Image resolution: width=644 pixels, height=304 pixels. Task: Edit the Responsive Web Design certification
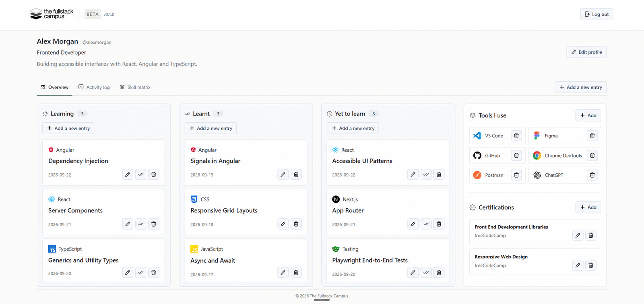pyautogui.click(x=578, y=265)
